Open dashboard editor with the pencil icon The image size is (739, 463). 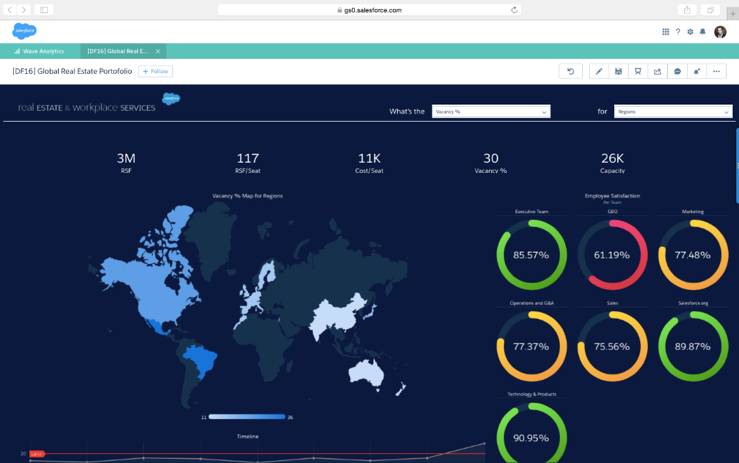click(599, 72)
